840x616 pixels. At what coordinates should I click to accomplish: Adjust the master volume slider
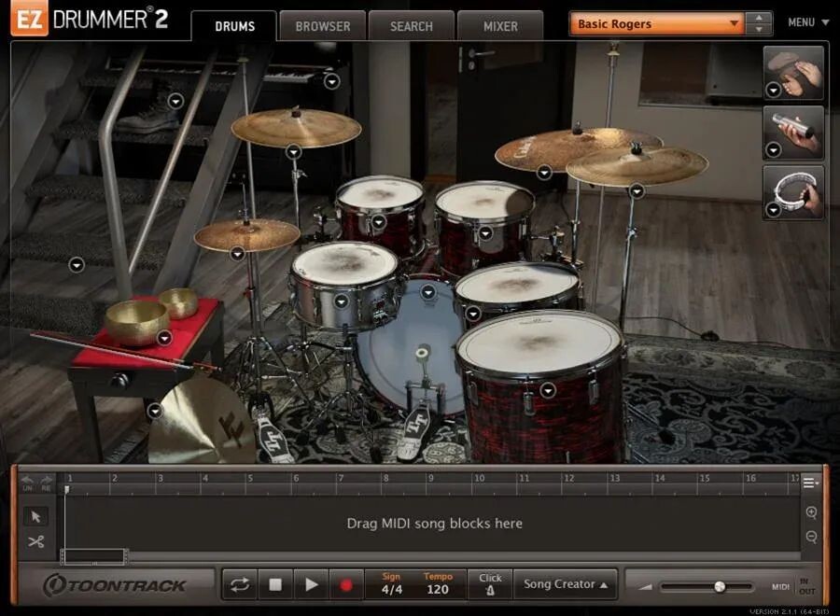coord(719,588)
